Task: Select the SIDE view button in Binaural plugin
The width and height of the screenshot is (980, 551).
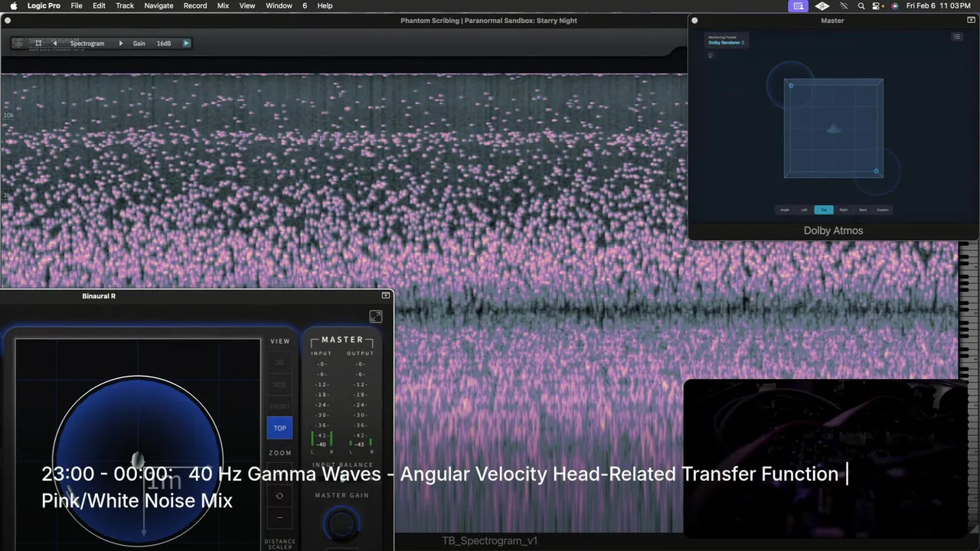Action: [279, 384]
